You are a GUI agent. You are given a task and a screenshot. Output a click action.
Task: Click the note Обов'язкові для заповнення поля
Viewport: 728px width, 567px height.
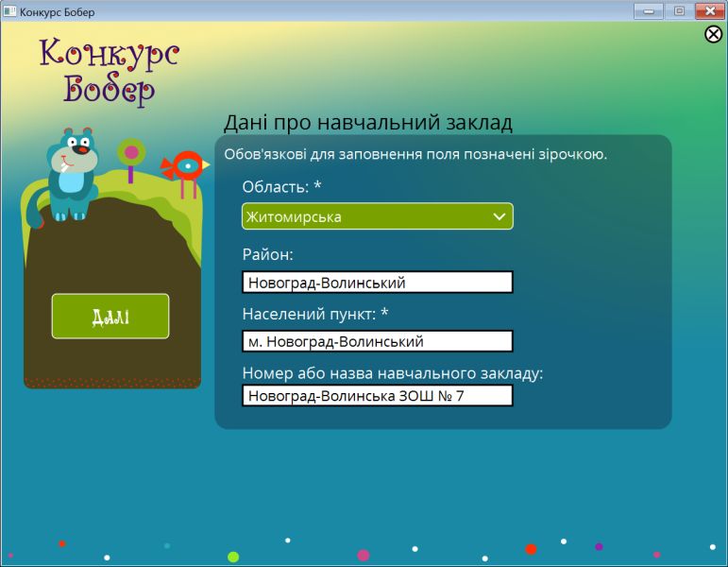(416, 154)
